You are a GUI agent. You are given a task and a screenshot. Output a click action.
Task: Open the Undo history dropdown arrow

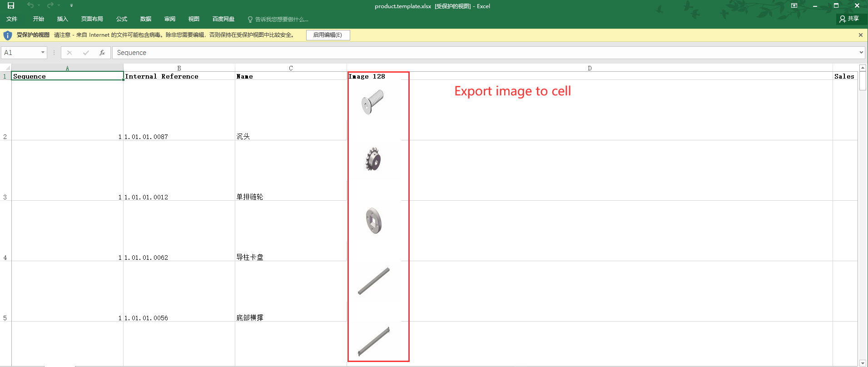[x=39, y=5]
